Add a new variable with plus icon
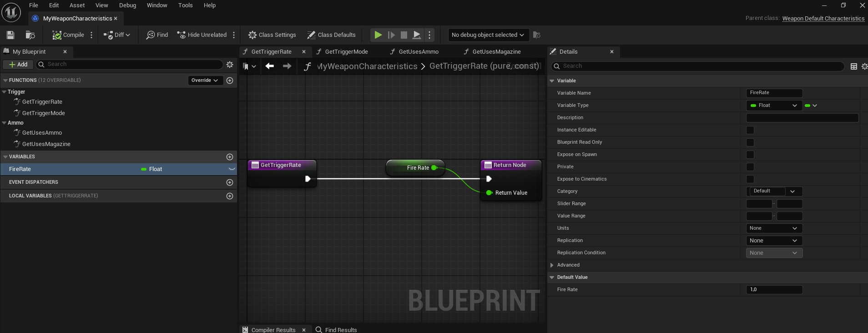This screenshot has height=333, width=868. point(230,157)
